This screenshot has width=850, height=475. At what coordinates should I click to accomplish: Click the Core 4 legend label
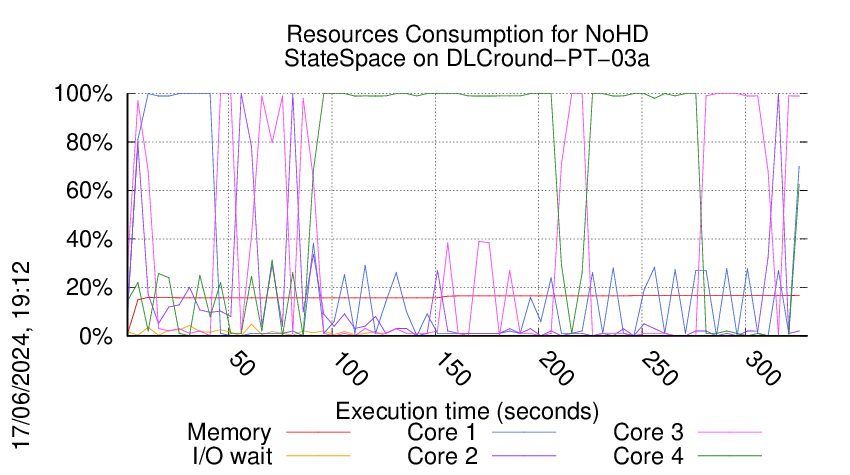pyautogui.click(x=648, y=456)
